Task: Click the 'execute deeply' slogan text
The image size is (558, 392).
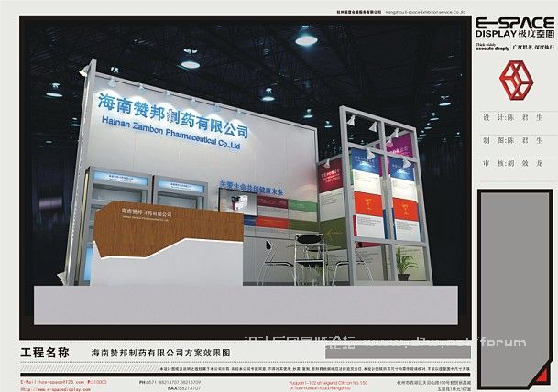Action: (x=492, y=49)
